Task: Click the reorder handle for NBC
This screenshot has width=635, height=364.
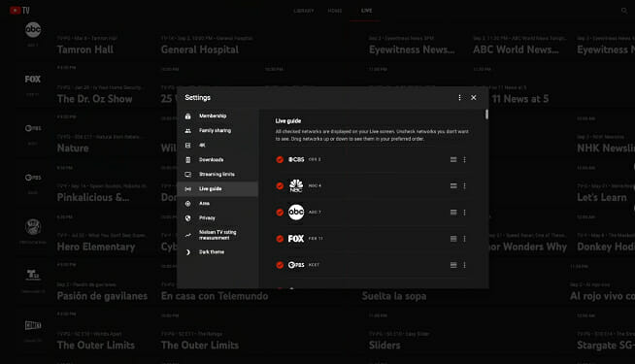Action: (453, 185)
